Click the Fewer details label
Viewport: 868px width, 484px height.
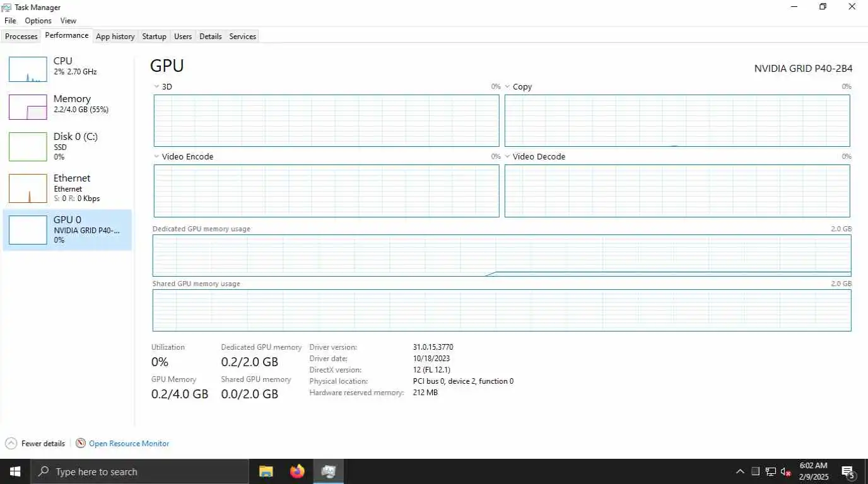43,444
